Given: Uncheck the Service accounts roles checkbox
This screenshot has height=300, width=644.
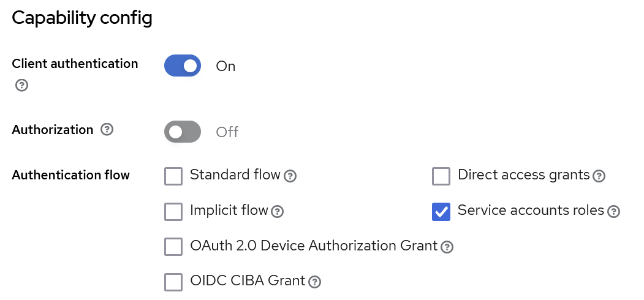Looking at the screenshot, I should point(441,212).
